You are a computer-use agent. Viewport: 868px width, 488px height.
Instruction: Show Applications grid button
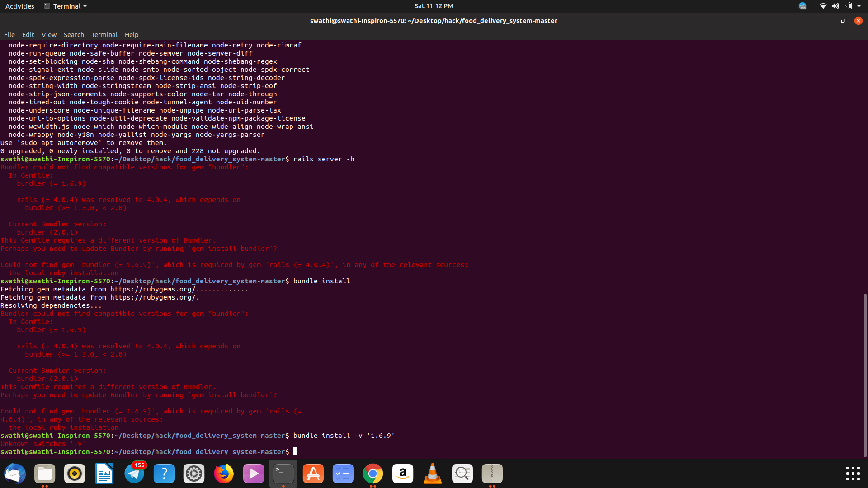point(853,474)
